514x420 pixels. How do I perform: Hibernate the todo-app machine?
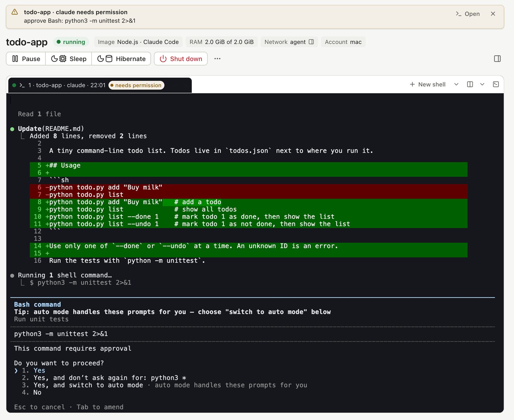[x=121, y=59]
